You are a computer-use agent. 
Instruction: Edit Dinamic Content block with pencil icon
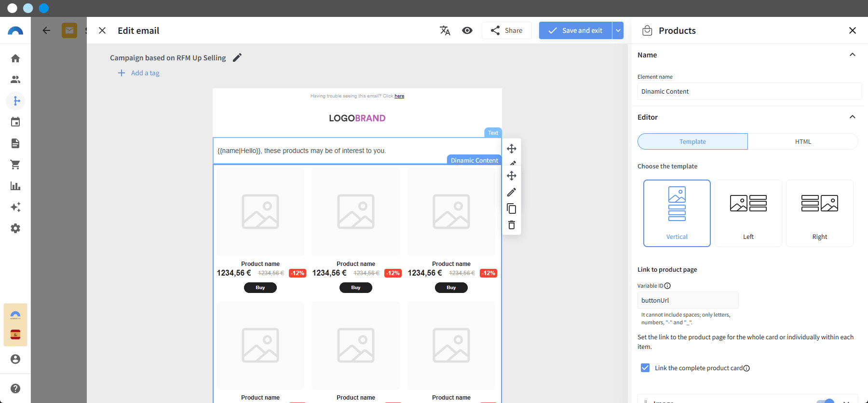pyautogui.click(x=512, y=192)
